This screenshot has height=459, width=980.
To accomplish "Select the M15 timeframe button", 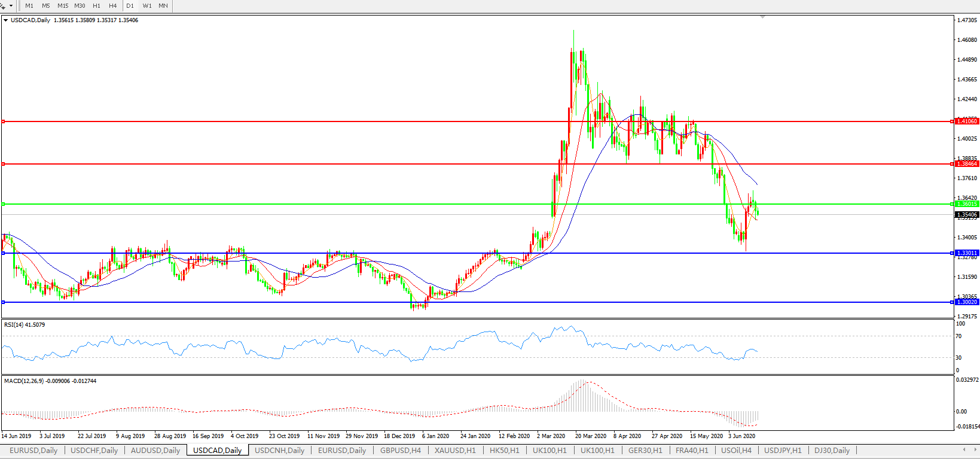I will tap(63, 5).
